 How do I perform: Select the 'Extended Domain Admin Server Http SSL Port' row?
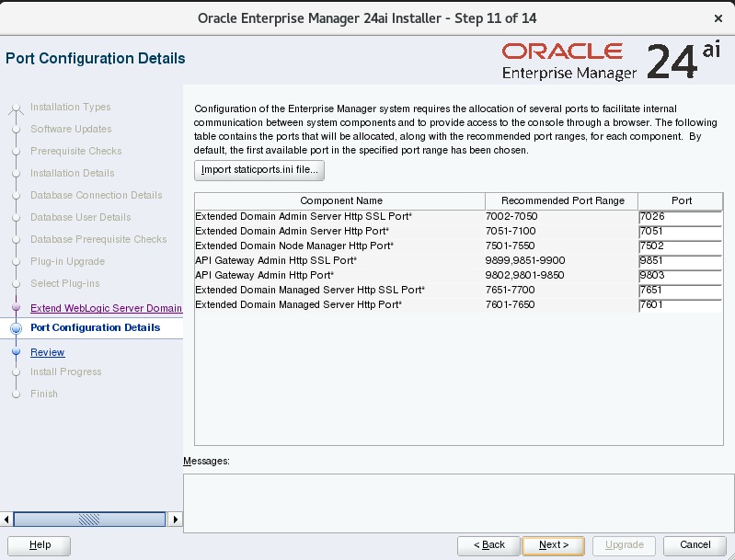pyautogui.click(x=458, y=216)
